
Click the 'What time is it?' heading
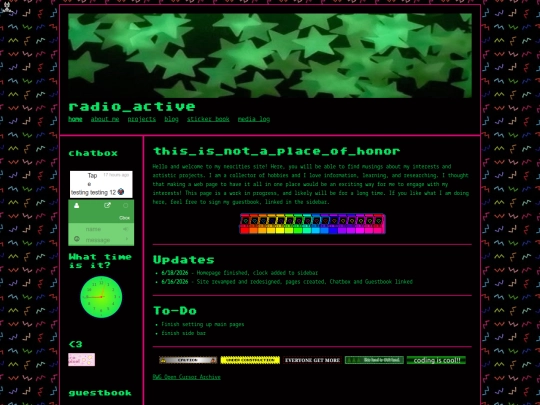tap(100, 261)
